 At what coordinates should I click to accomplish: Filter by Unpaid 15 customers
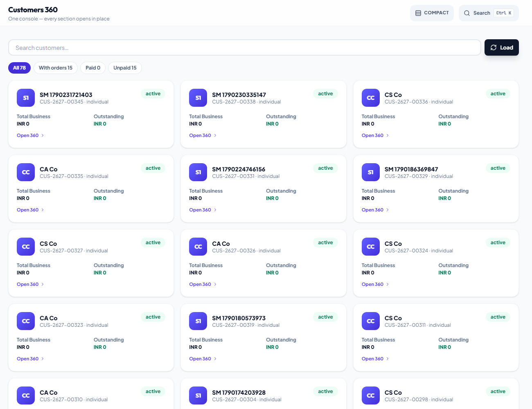pos(125,68)
